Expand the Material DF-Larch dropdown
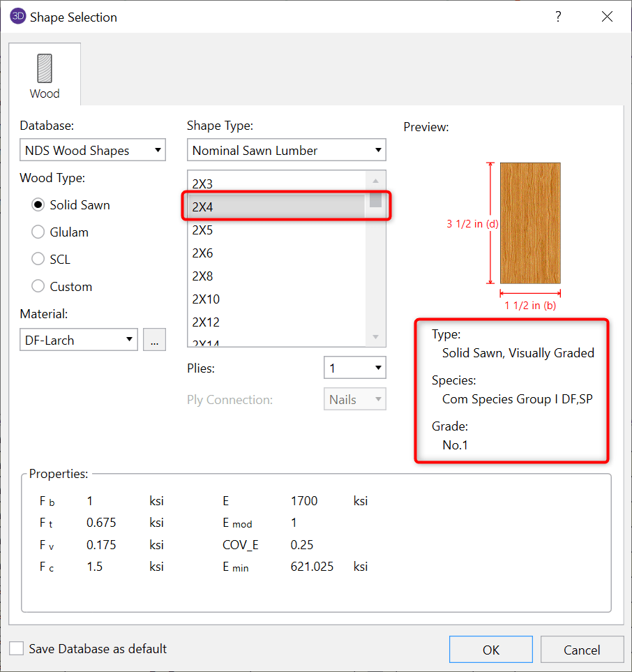This screenshot has height=672, width=632. (78, 341)
